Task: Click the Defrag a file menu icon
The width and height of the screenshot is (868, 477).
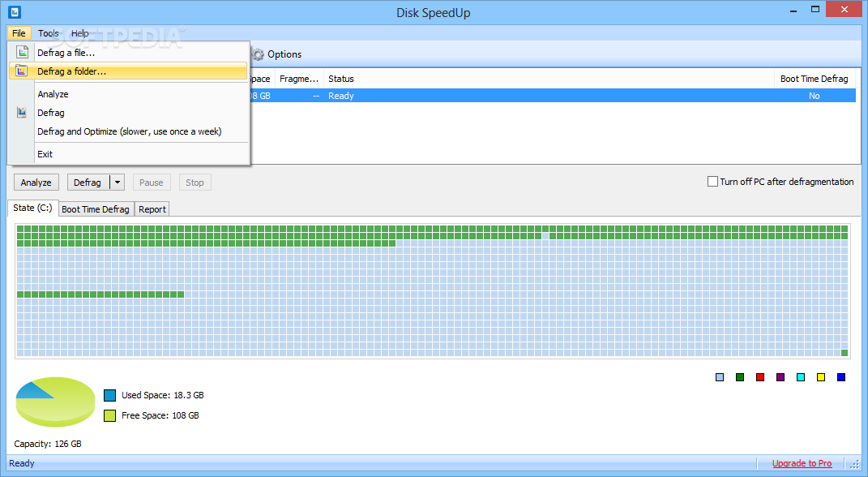Action: click(22, 53)
